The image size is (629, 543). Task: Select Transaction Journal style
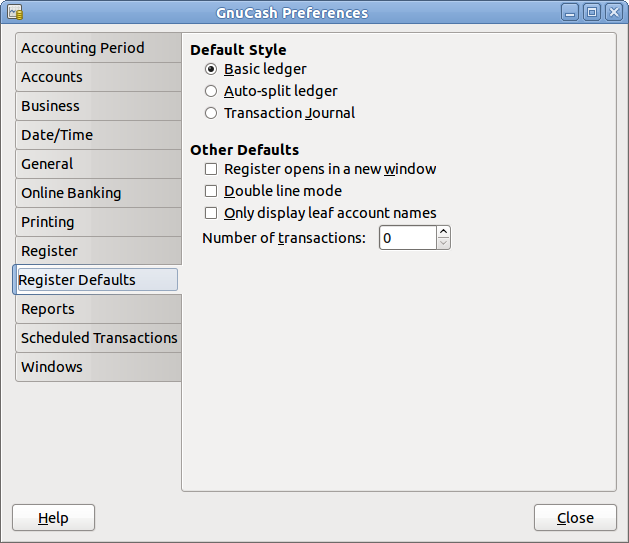(211, 113)
